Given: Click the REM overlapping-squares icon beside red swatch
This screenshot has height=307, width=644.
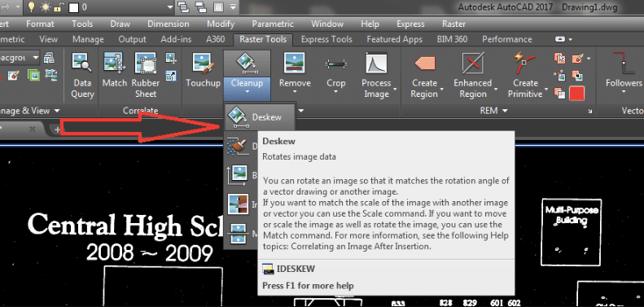Looking at the screenshot, I should click(x=559, y=93).
